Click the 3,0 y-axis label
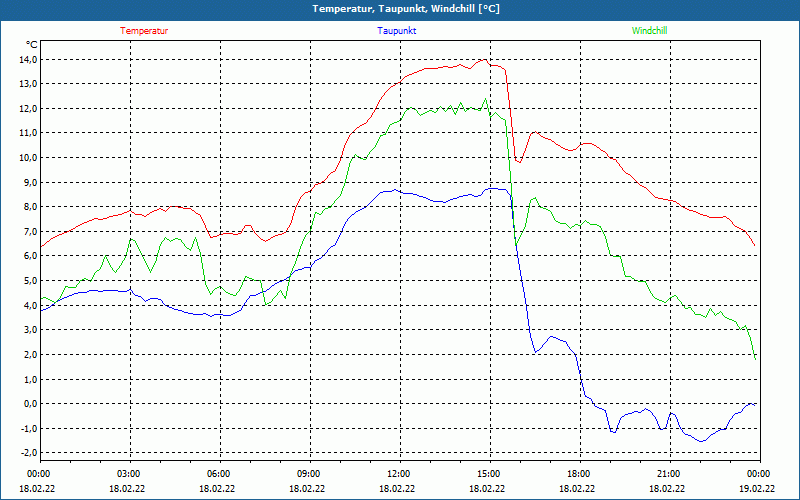800x500 pixels. click(31, 330)
